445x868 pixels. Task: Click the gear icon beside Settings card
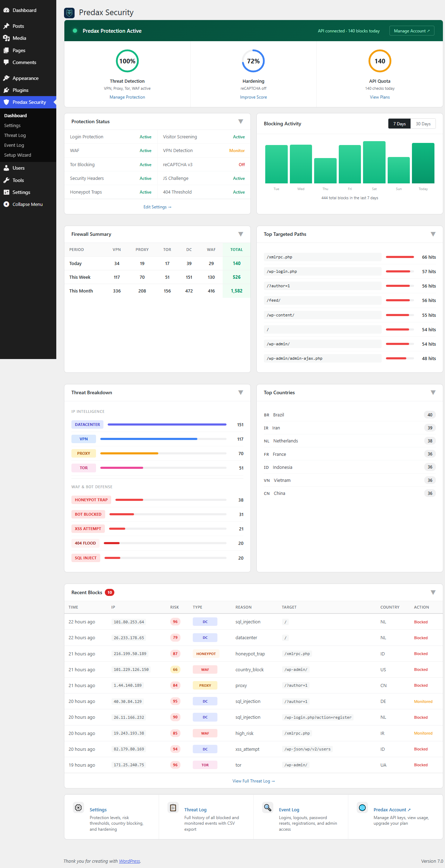[78, 807]
